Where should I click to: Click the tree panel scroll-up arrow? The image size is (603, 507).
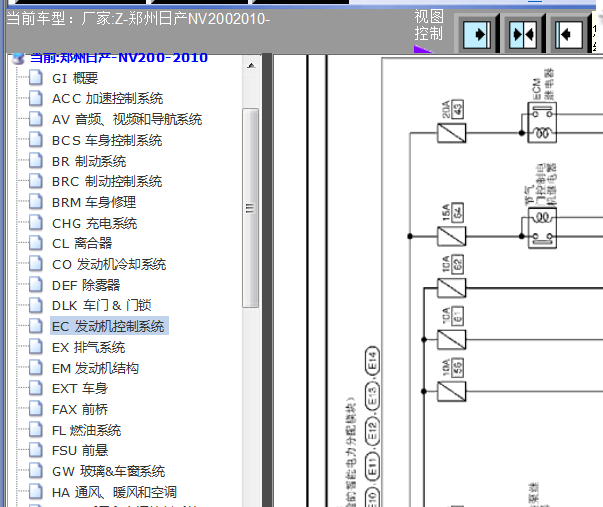click(251, 66)
